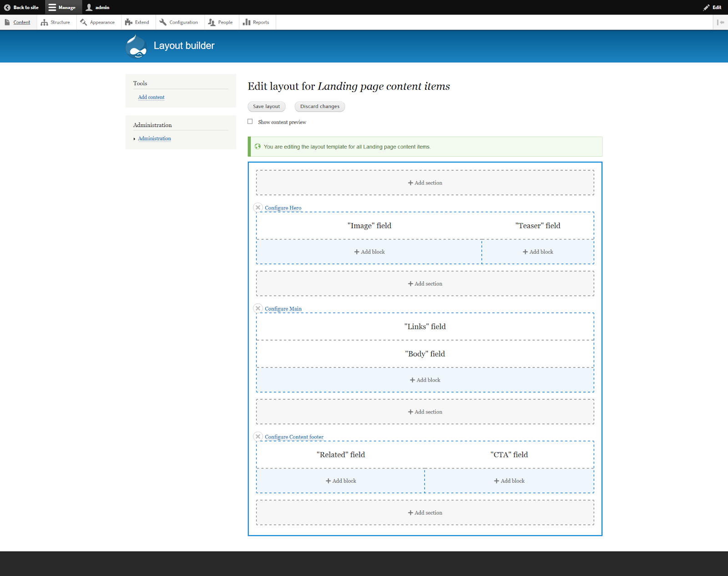Select the "CTA" field block

(509, 454)
